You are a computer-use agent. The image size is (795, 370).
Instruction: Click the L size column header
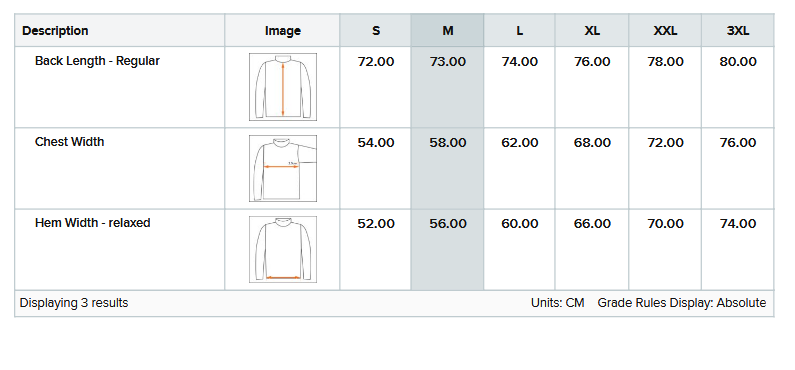(519, 30)
